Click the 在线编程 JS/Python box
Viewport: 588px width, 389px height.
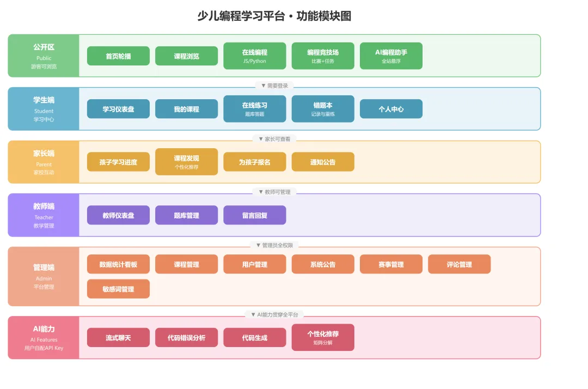click(255, 56)
